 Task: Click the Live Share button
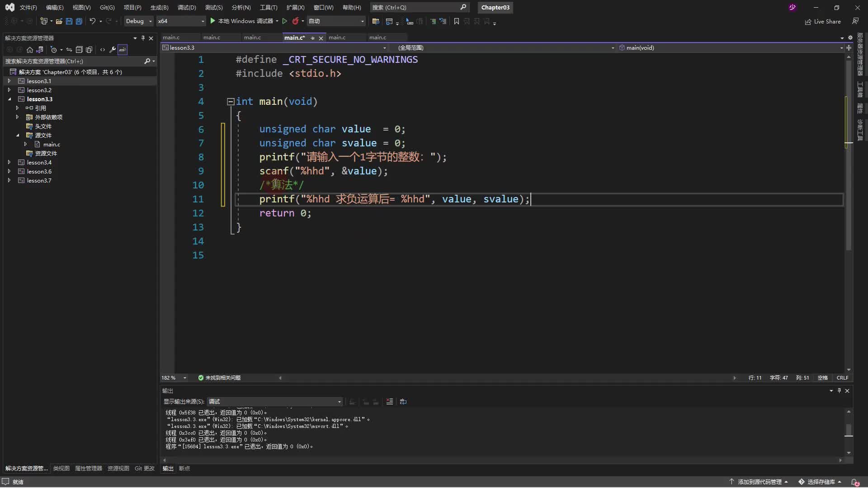823,21
